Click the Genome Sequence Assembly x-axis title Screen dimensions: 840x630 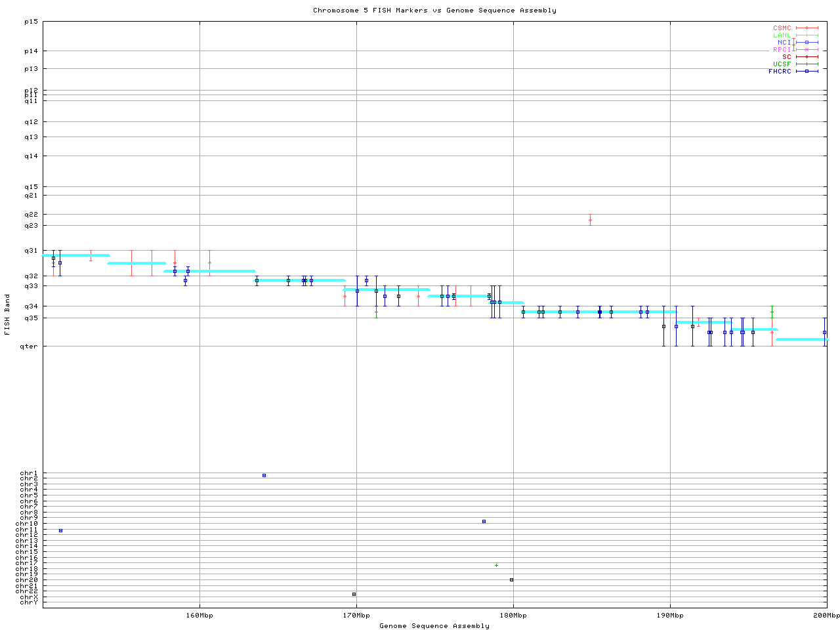pos(434,625)
